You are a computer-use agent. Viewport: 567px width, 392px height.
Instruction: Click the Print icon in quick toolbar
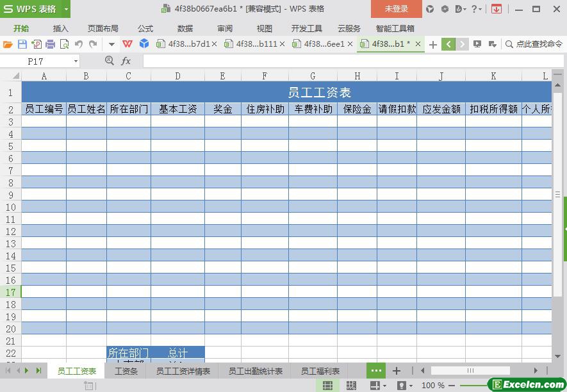(x=50, y=44)
